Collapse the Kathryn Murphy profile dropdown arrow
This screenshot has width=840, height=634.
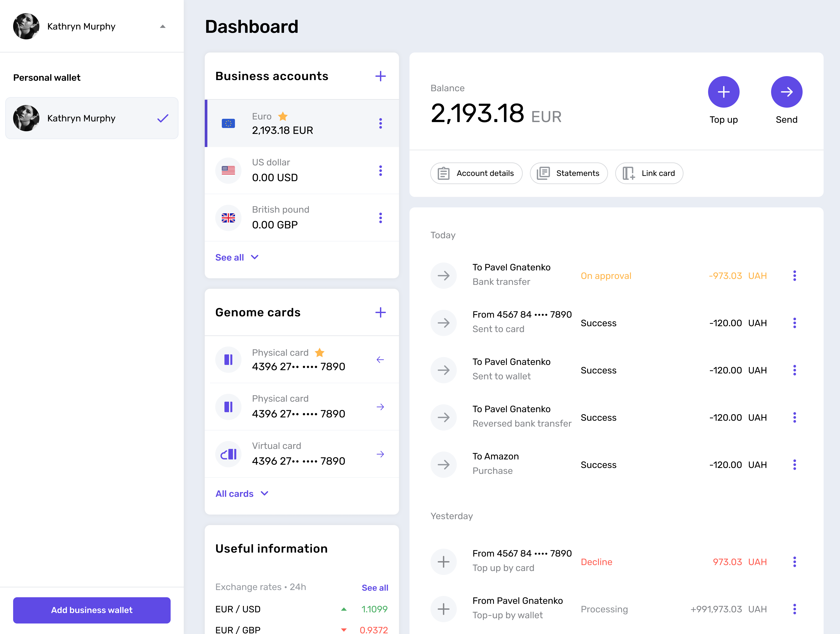pyautogui.click(x=163, y=27)
